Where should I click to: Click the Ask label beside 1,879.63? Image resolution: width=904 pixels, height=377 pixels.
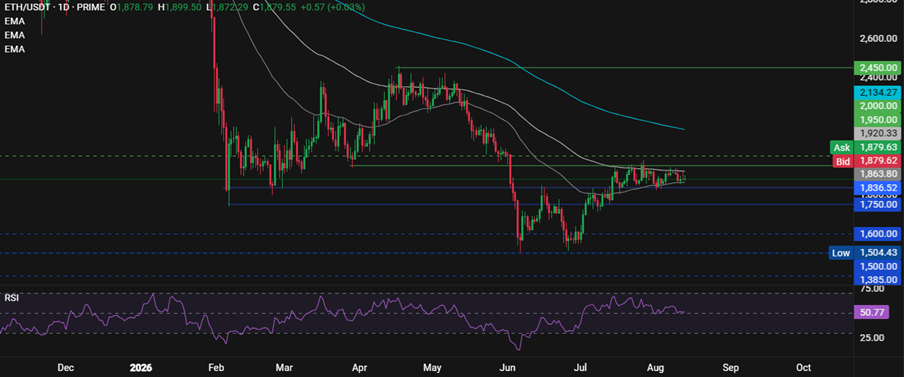[x=841, y=148]
